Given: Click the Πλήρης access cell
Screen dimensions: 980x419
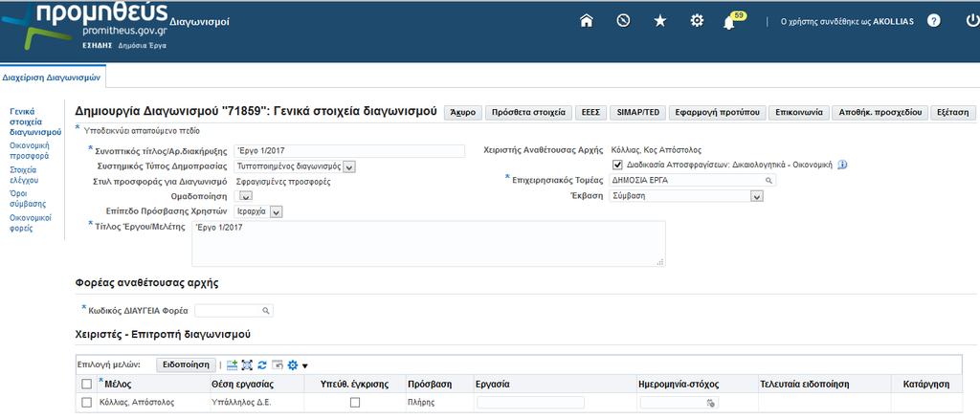Looking at the screenshot, I should [421, 403].
